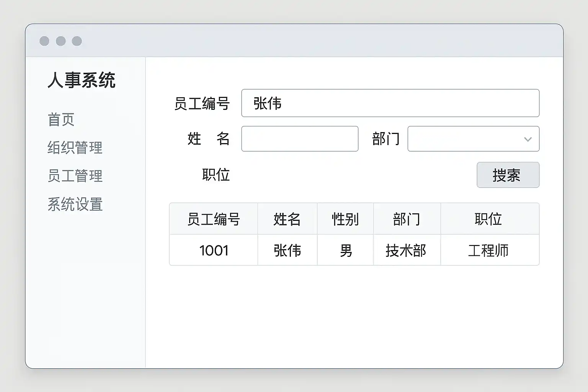The width and height of the screenshot is (588, 392).
Task: Click 张伟 in the results table row
Action: pyautogui.click(x=287, y=251)
